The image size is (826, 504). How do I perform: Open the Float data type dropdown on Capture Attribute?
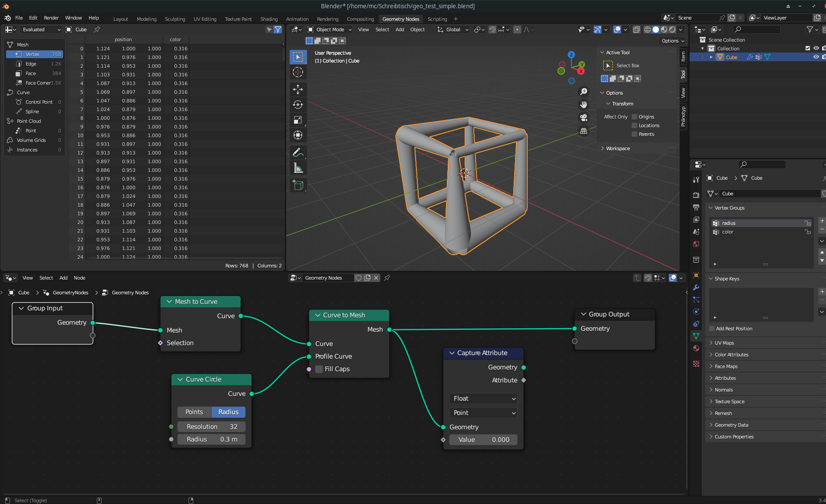coord(484,399)
